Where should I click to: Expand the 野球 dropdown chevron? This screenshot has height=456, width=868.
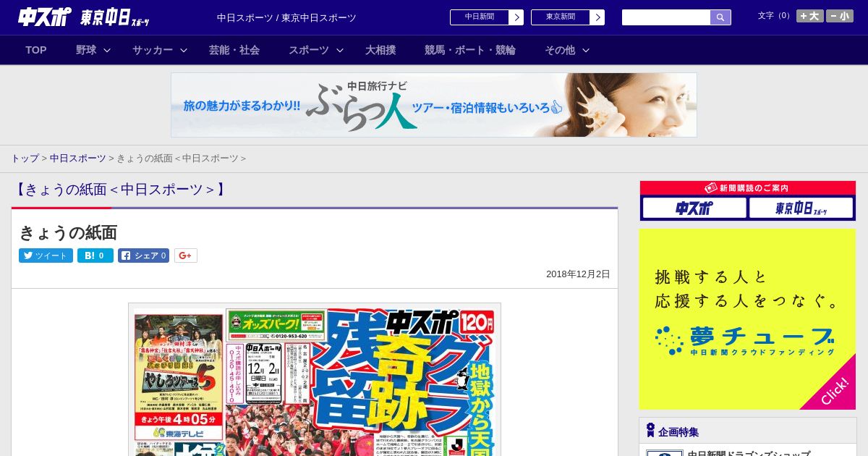tap(107, 50)
